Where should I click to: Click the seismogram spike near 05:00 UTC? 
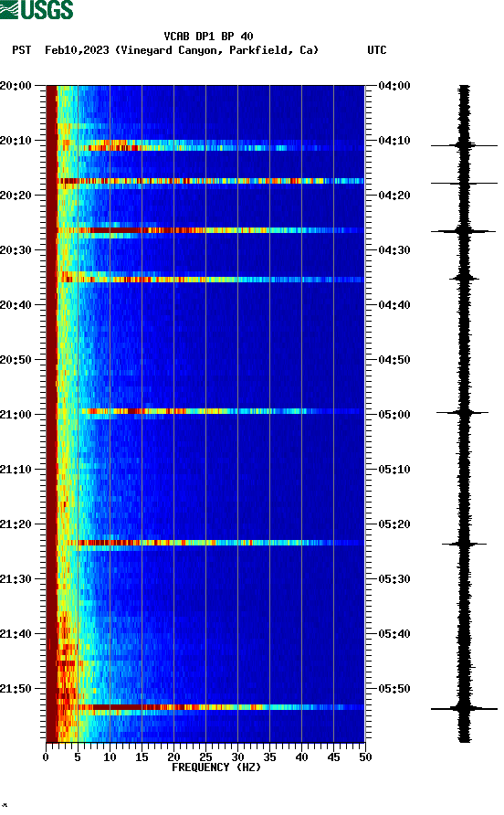click(x=463, y=413)
